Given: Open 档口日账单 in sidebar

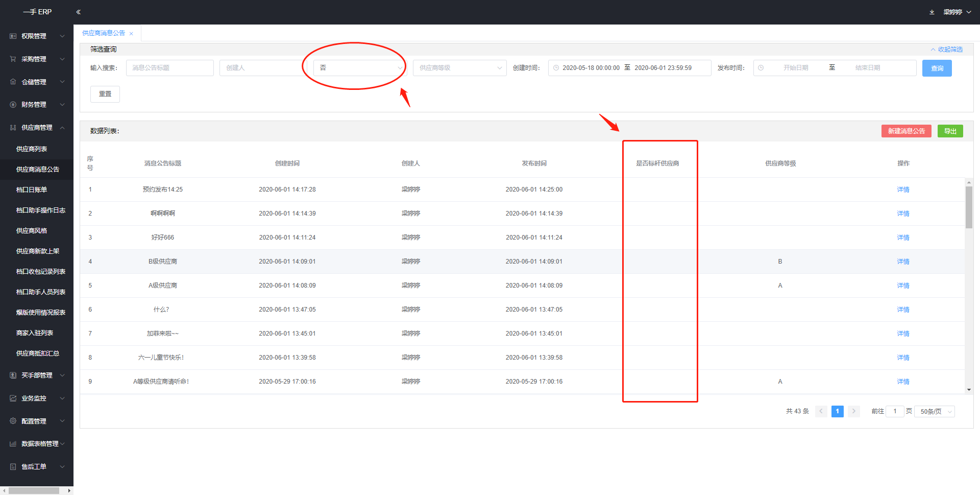Looking at the screenshot, I should [x=32, y=190].
